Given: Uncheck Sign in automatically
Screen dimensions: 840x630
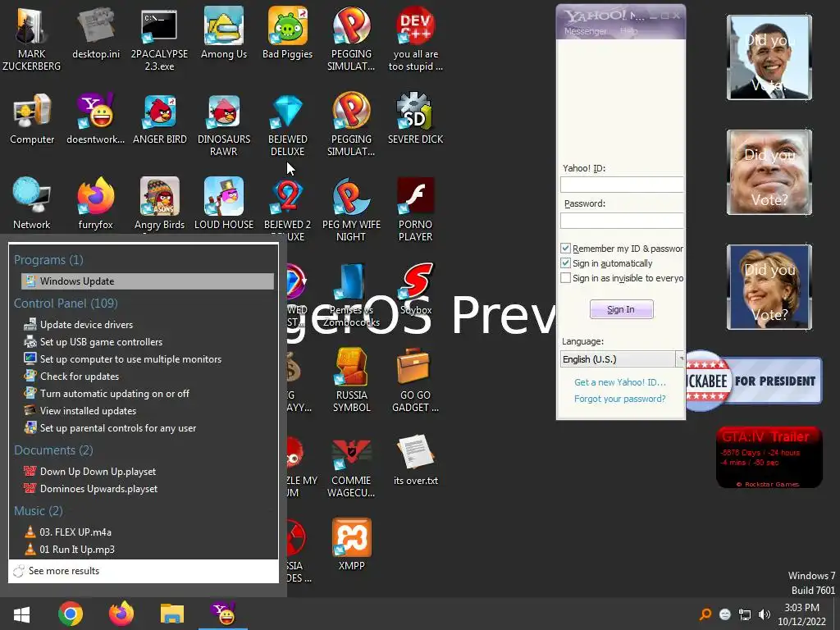Looking at the screenshot, I should coord(565,263).
